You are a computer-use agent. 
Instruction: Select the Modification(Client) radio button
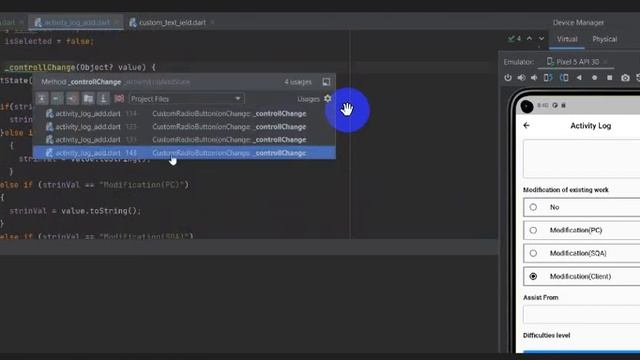pyautogui.click(x=533, y=276)
